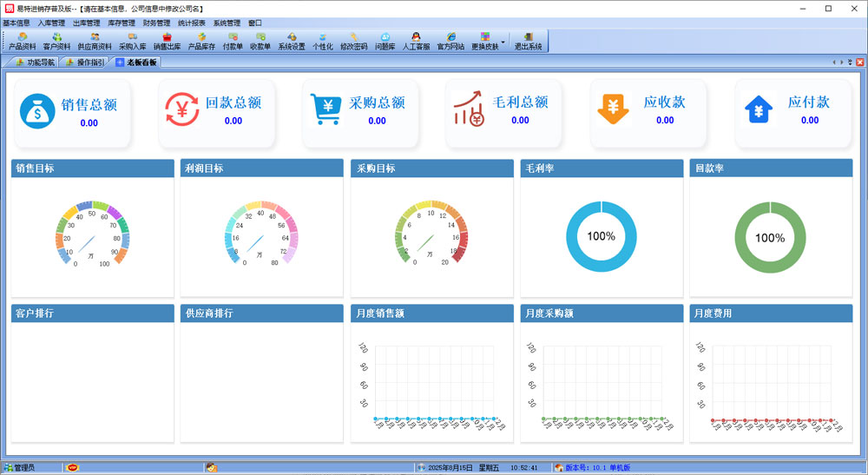Open the 基本信息 menu
868x475 pixels.
pyautogui.click(x=16, y=23)
